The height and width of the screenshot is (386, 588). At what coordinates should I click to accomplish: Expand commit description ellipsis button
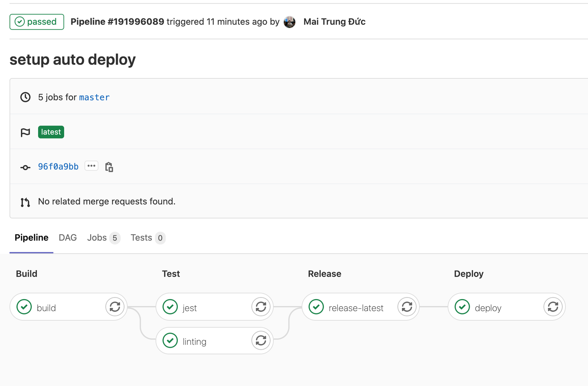pos(91,166)
